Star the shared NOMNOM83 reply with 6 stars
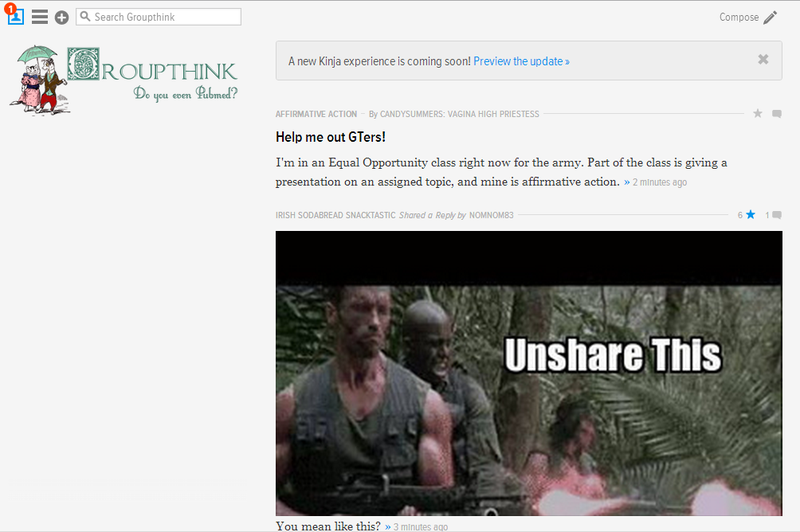Viewport: 800px width, 532px height. tap(751, 215)
